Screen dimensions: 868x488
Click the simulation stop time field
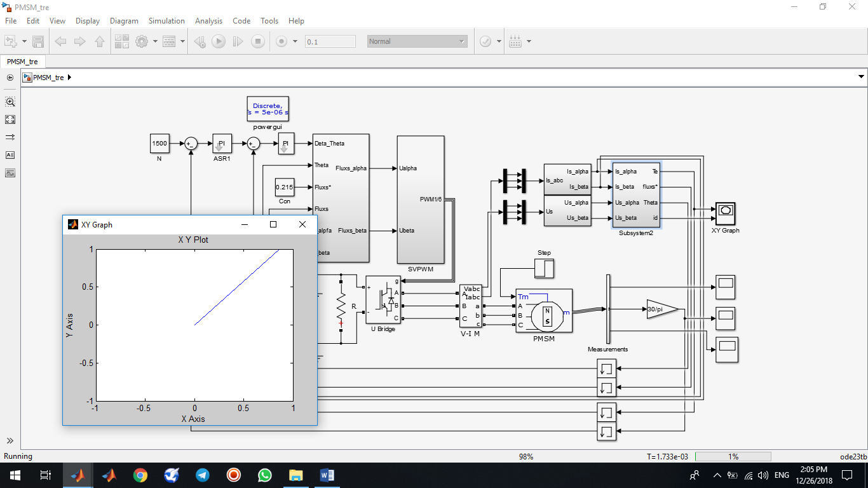(330, 41)
